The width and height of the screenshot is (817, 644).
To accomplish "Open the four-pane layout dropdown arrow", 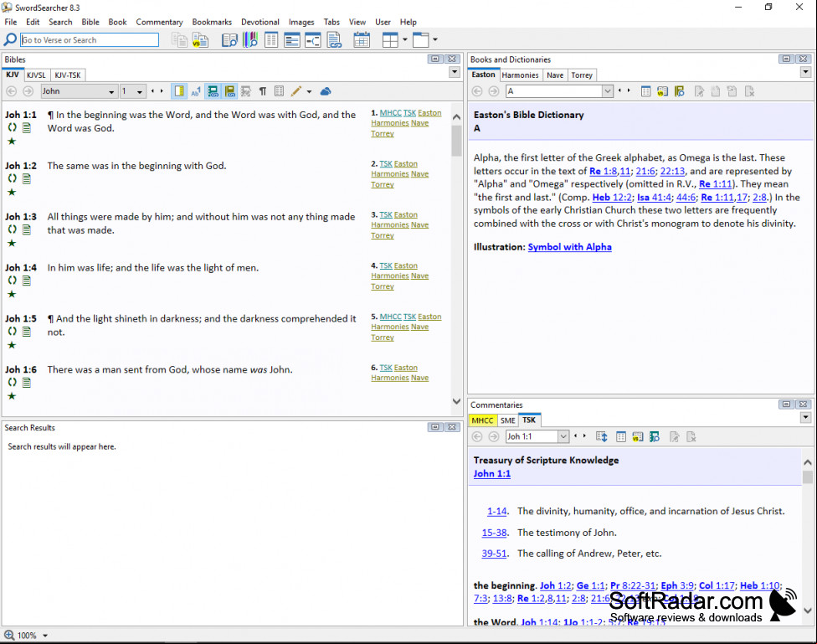I will (x=405, y=39).
